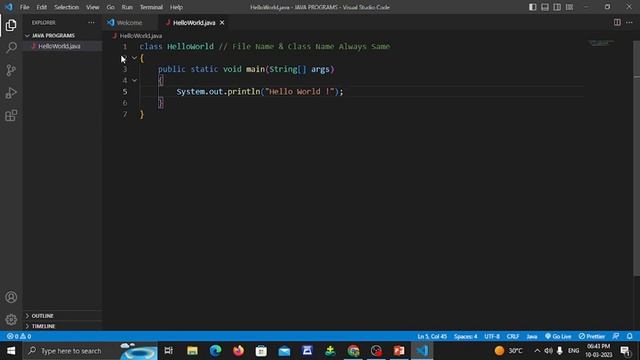Open the View menu

pos(93,7)
